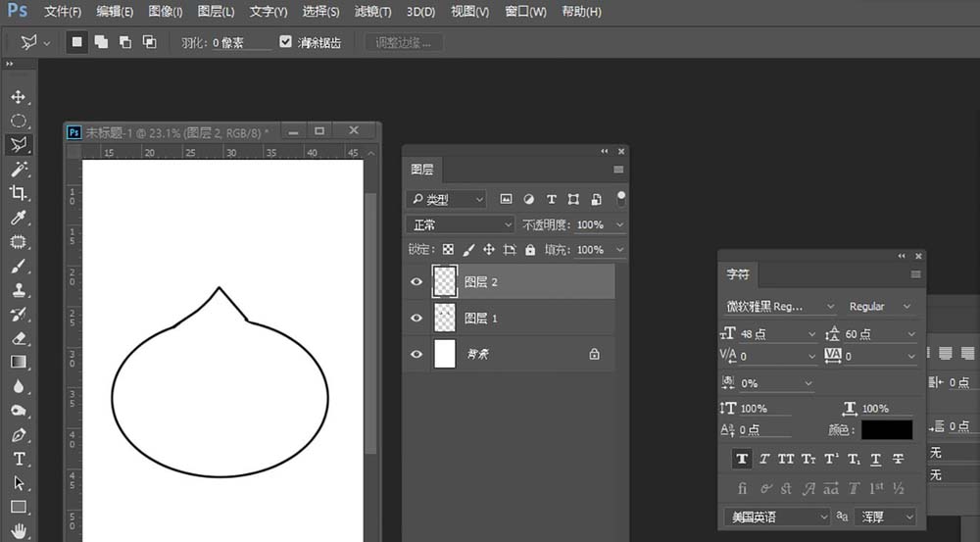Select the Eyedropper tool
This screenshot has width=980, height=542.
[x=19, y=218]
